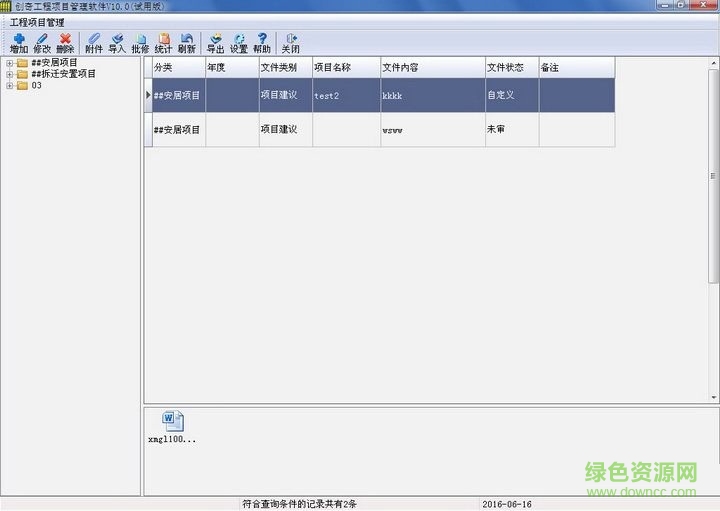The image size is (720, 511).
Task: Click 项目建议 cell in the wsww row
Action: [286, 130]
